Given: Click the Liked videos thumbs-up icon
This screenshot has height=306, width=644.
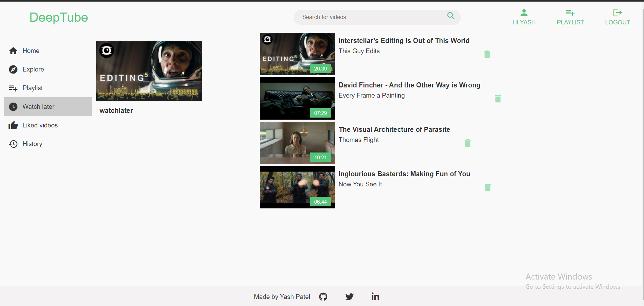Looking at the screenshot, I should (x=13, y=125).
